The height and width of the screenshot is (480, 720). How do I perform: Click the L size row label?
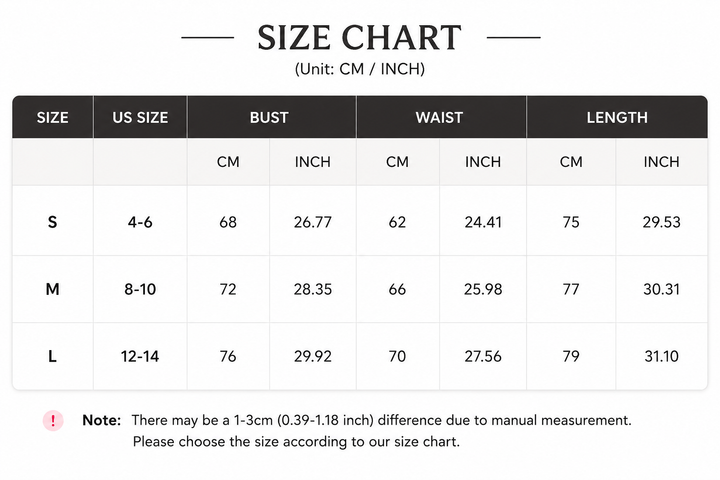point(52,356)
